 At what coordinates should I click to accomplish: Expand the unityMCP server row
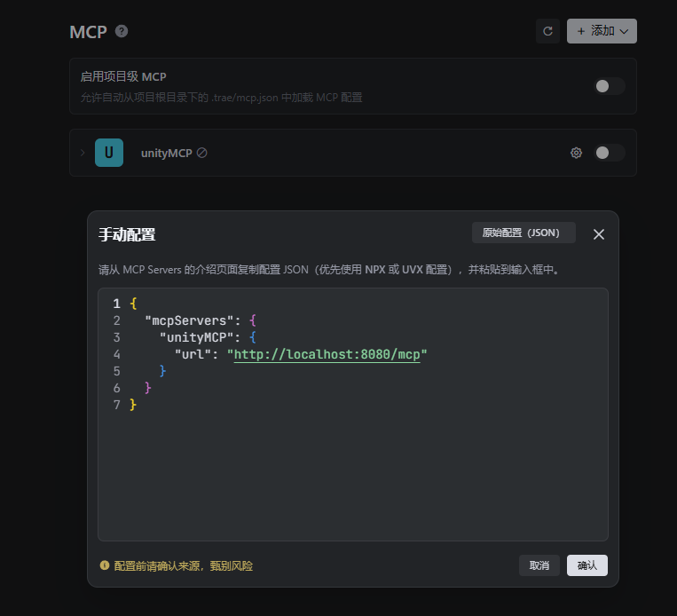(83, 153)
